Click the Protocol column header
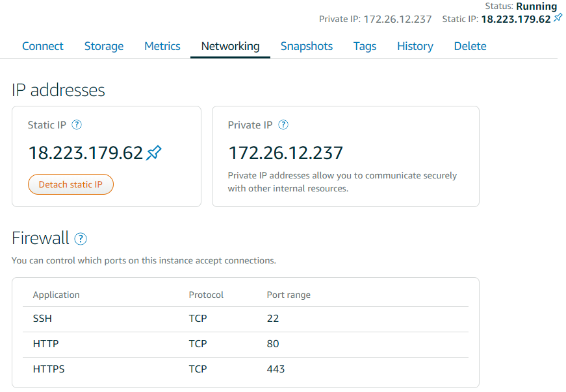The height and width of the screenshot is (392, 566). [x=206, y=295]
